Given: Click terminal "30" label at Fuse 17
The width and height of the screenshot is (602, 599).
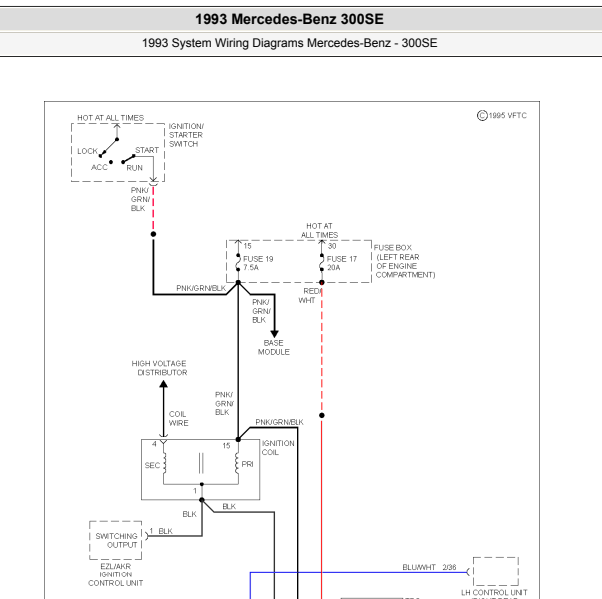Looking at the screenshot, I should coord(332,246).
